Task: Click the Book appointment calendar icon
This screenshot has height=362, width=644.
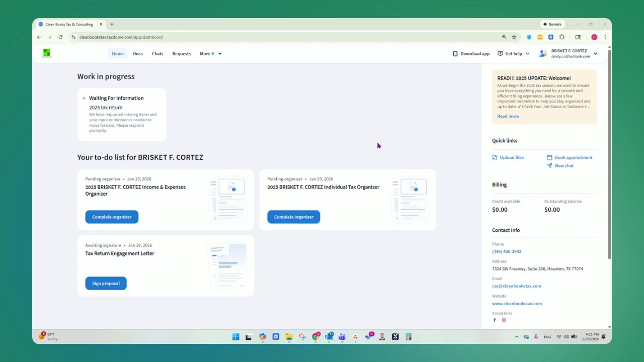Action: point(549,157)
